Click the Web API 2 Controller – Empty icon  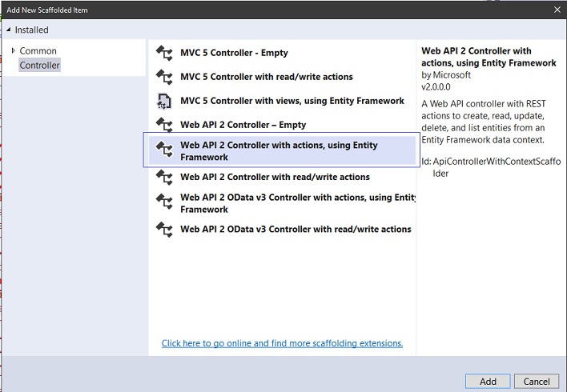tap(164, 125)
